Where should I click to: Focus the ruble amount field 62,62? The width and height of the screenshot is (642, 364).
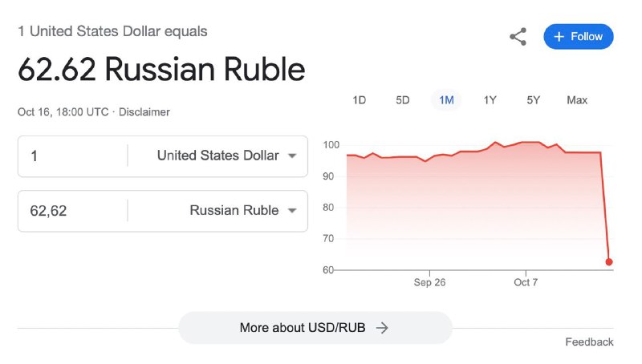pyautogui.click(x=73, y=211)
